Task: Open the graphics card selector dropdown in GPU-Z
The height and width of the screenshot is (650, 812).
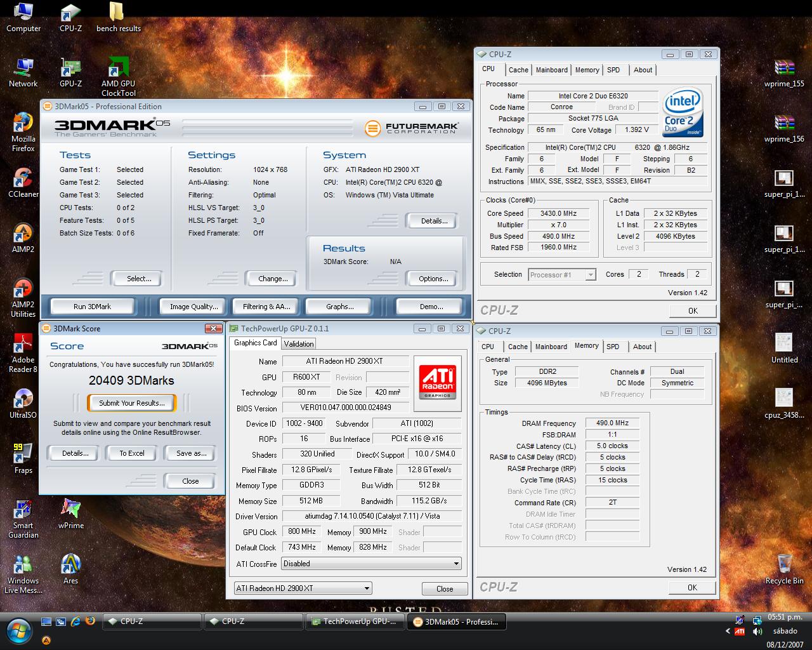Action: [303, 588]
